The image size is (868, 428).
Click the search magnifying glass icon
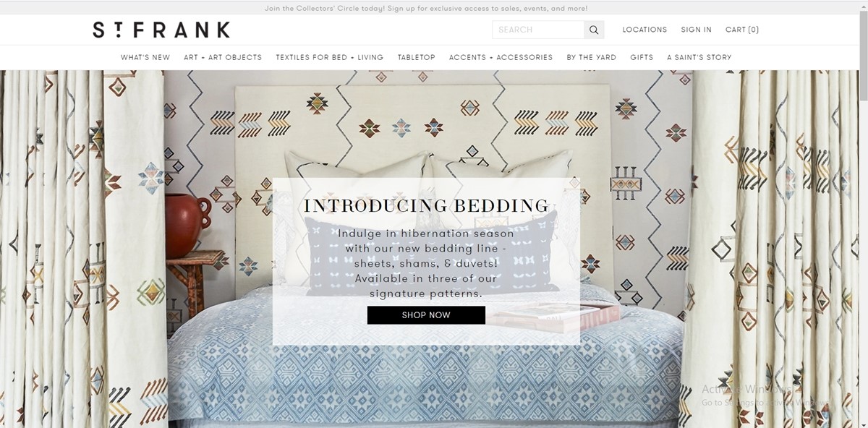(594, 30)
